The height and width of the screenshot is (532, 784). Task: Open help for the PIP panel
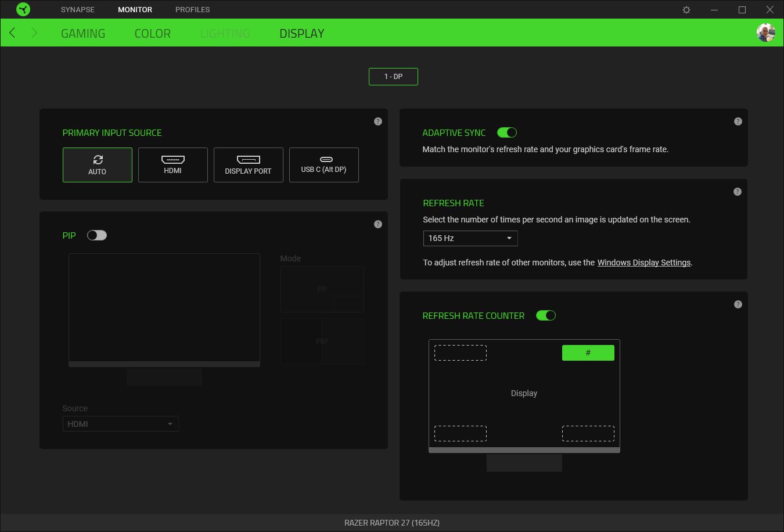click(x=378, y=224)
